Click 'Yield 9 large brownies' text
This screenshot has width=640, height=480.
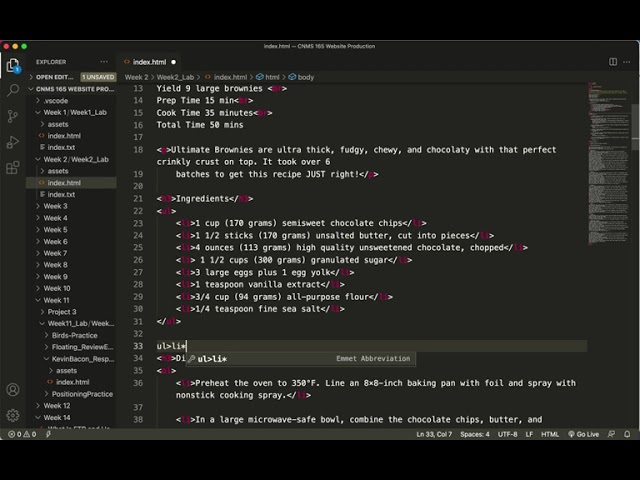click(x=209, y=89)
